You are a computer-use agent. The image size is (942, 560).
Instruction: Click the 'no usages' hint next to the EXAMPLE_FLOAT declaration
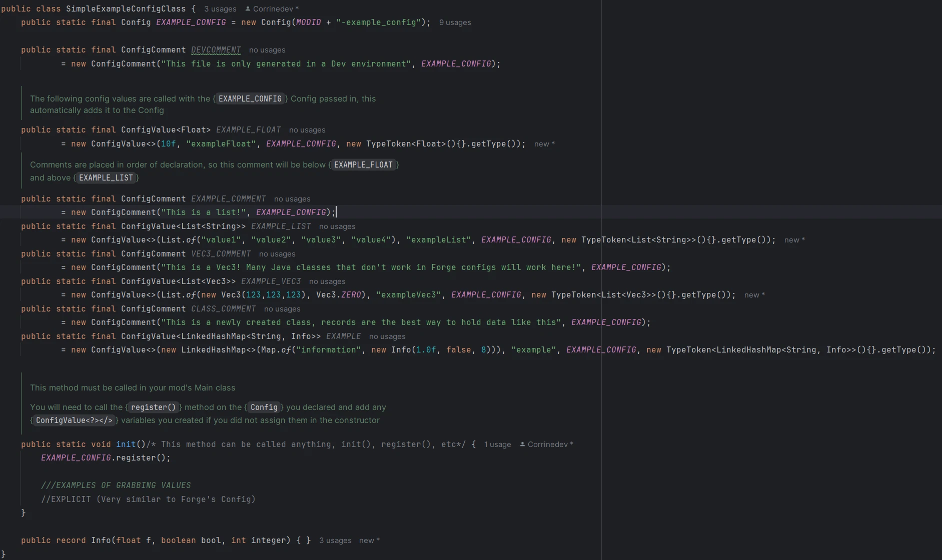tap(307, 130)
